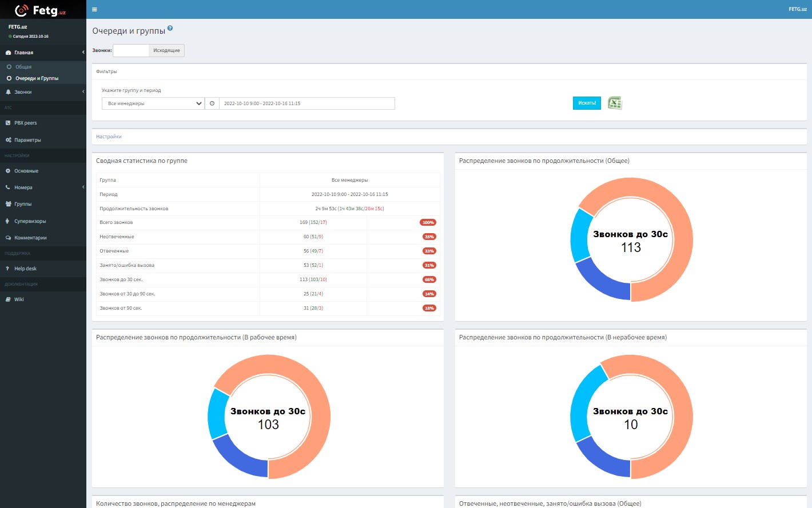Click value 56 (49/7) in Отвеченные

(313, 251)
